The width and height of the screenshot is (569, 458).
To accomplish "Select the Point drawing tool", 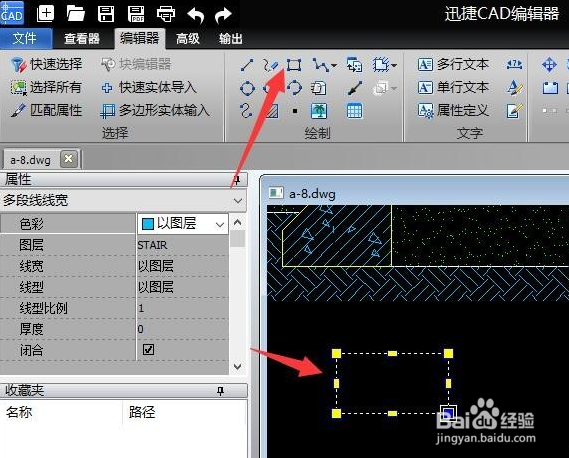I will click(295, 111).
